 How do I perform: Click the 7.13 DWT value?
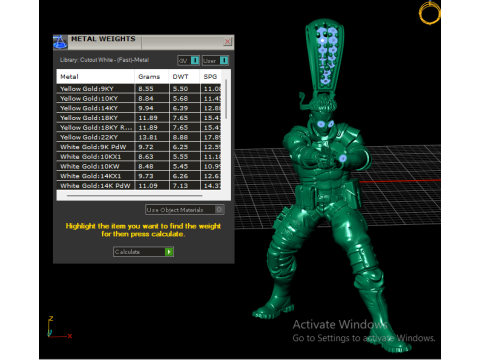180,185
